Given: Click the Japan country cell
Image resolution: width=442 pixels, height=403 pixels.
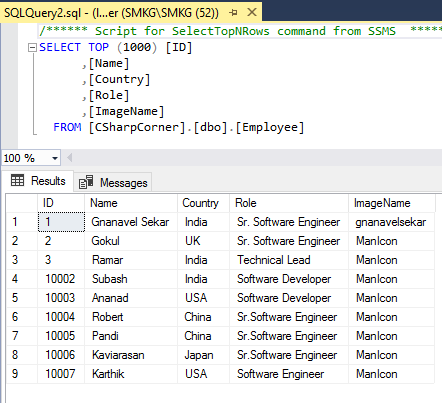Looking at the screenshot, I should point(203,355).
